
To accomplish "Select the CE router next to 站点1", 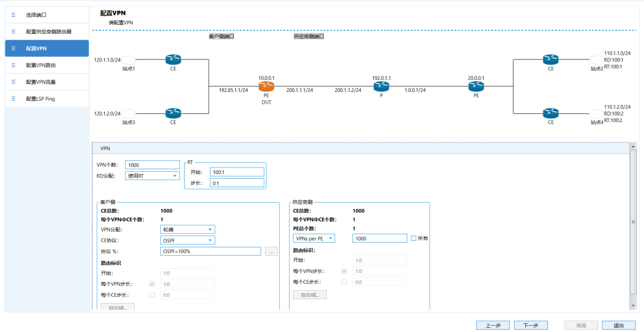I will [173, 59].
